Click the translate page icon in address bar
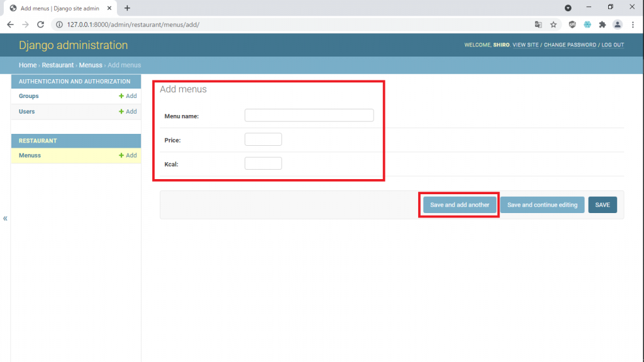The height and width of the screenshot is (362, 644). pyautogui.click(x=538, y=25)
